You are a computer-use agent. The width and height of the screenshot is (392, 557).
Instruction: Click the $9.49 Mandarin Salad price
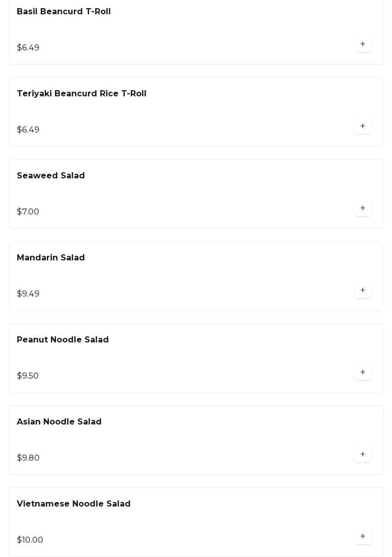click(x=28, y=294)
